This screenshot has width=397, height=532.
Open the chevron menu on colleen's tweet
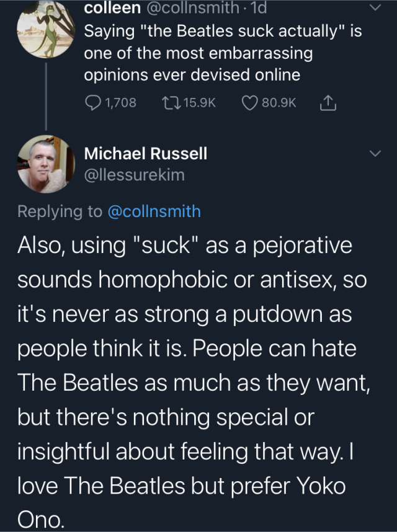pyautogui.click(x=375, y=7)
